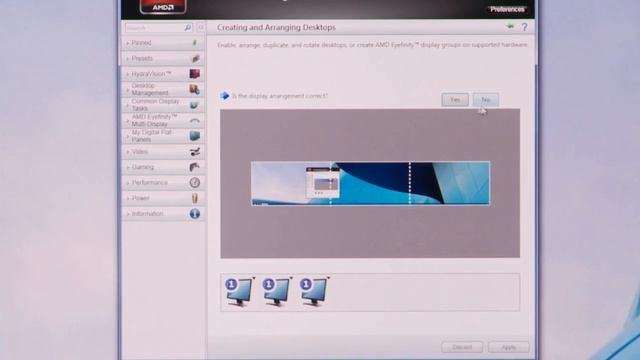Select the right display in the arrangement preview
640x360 pixels.
click(450, 183)
